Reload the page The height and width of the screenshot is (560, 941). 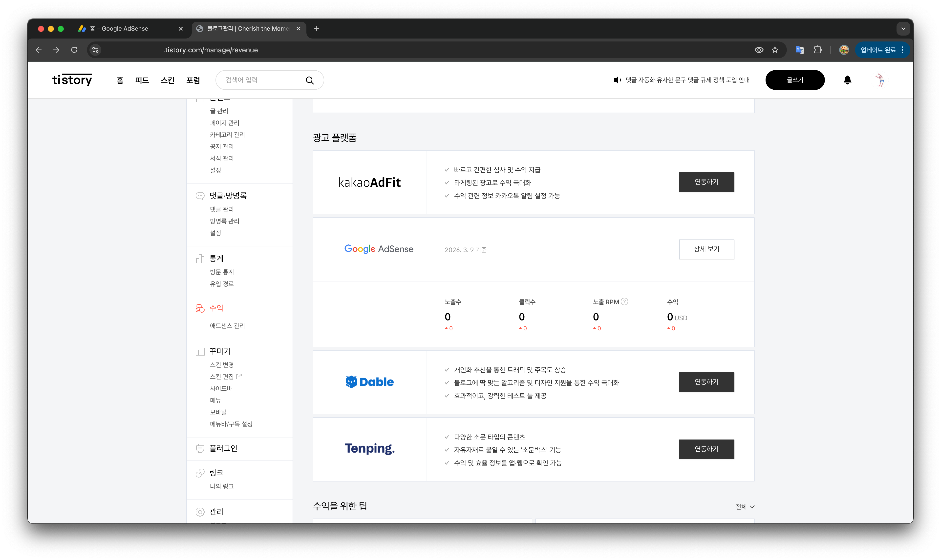(x=74, y=50)
